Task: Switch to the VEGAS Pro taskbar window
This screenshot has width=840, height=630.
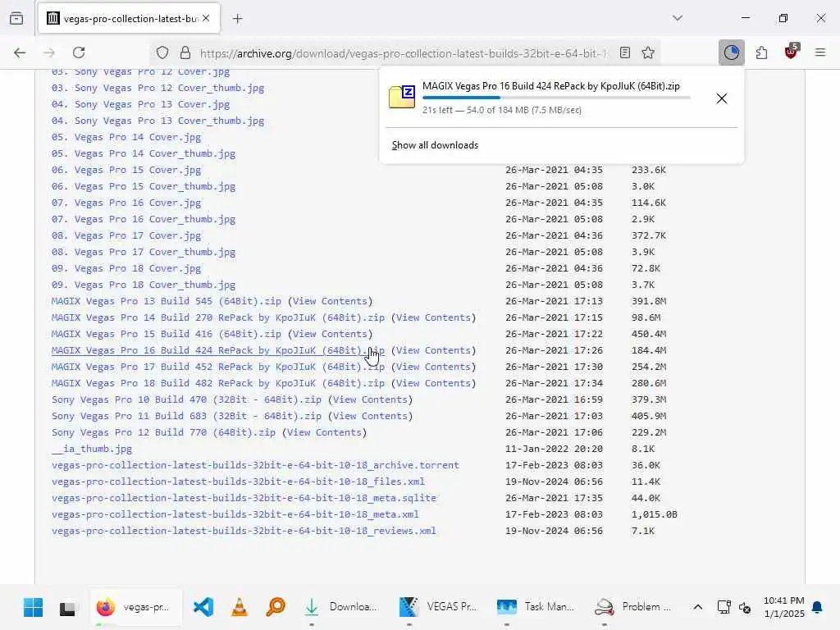Action: tap(437, 607)
